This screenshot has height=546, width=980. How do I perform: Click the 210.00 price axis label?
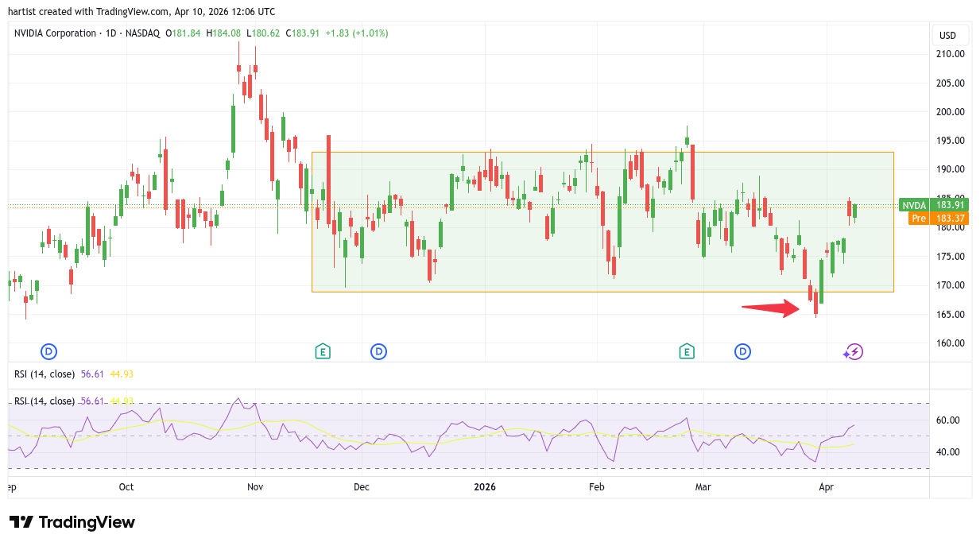[950, 54]
